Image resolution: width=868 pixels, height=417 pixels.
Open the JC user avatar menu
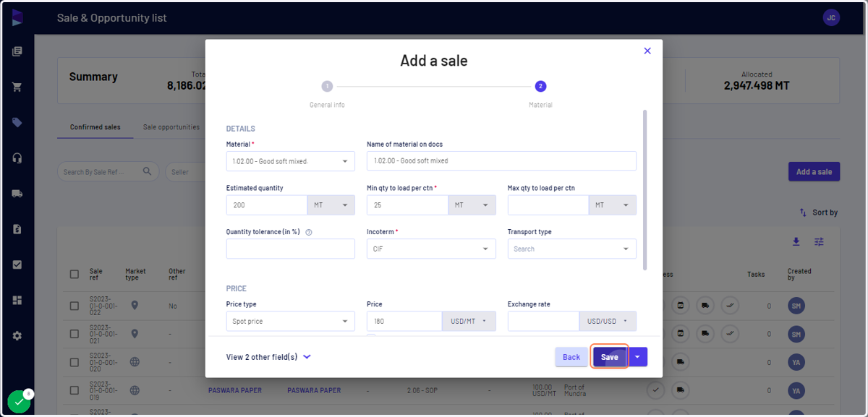[831, 17]
